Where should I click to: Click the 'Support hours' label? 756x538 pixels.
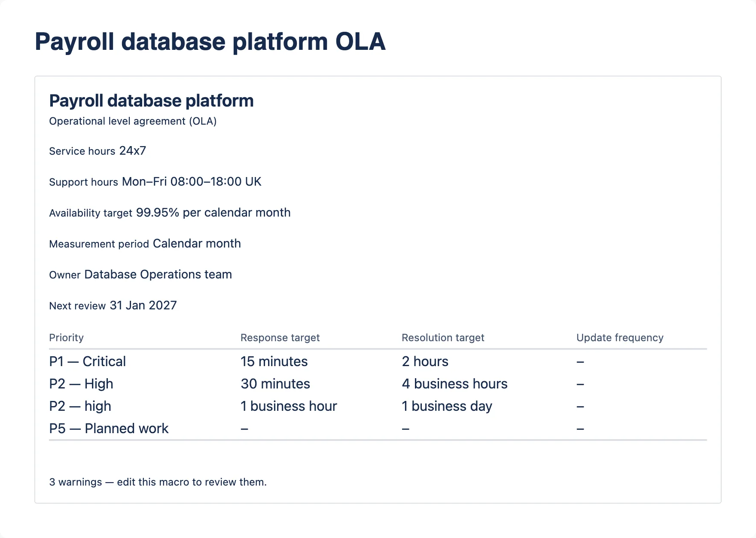click(83, 182)
